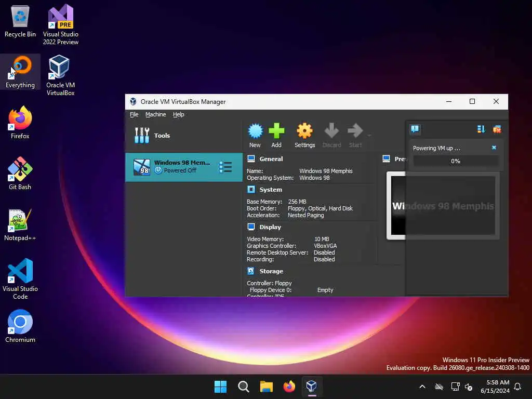
Task: Click the blue notification center icon
Action: [415, 129]
